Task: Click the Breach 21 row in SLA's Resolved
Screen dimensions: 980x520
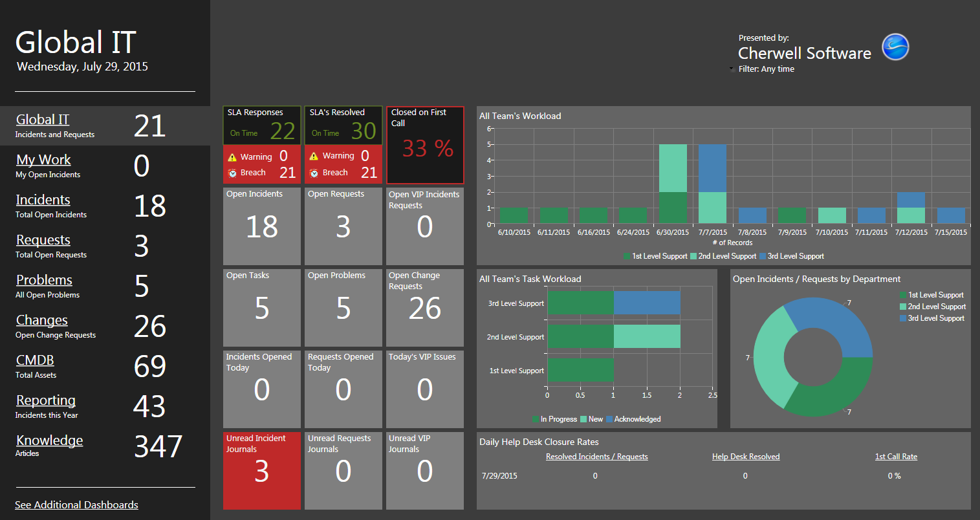Action: tap(343, 173)
